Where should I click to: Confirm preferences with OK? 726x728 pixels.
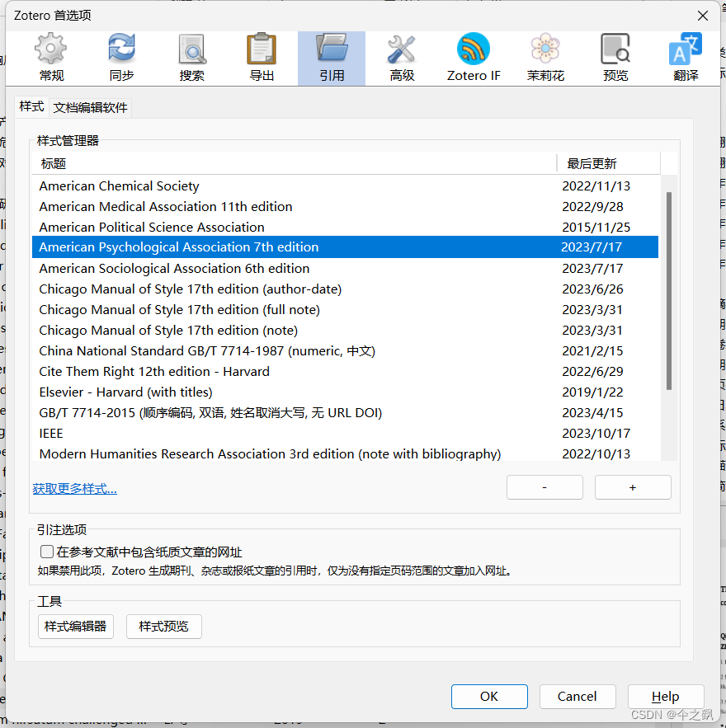point(489,697)
